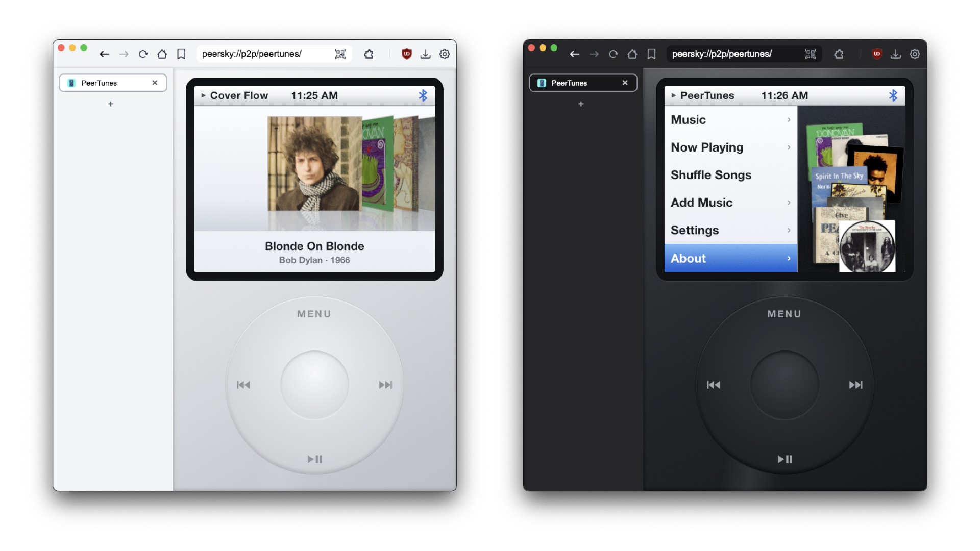Add a new tab in dark window
The image size is (980, 551).
[581, 104]
